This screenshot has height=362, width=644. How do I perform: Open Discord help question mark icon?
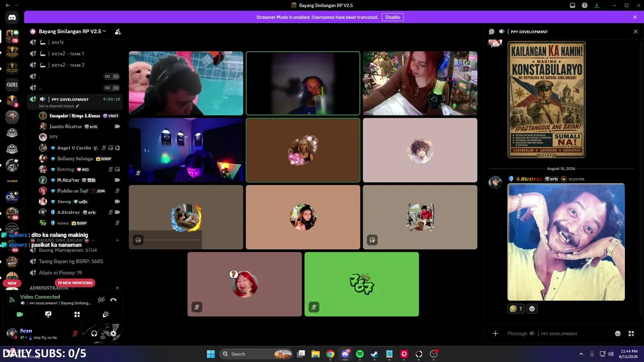tap(585, 5)
